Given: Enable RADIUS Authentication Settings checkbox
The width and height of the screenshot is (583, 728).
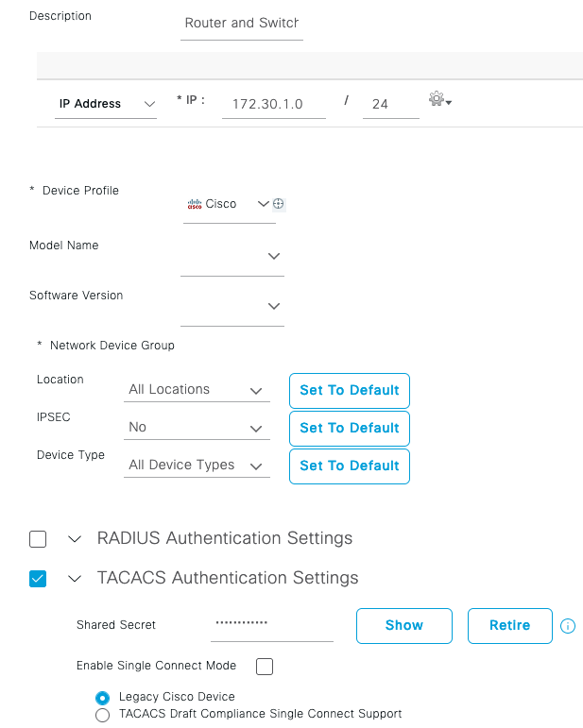Looking at the screenshot, I should click(38, 539).
